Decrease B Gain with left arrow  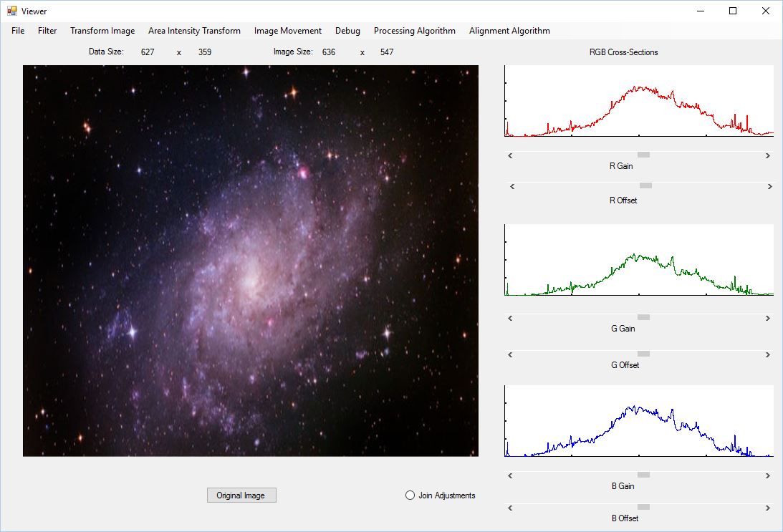coord(510,476)
